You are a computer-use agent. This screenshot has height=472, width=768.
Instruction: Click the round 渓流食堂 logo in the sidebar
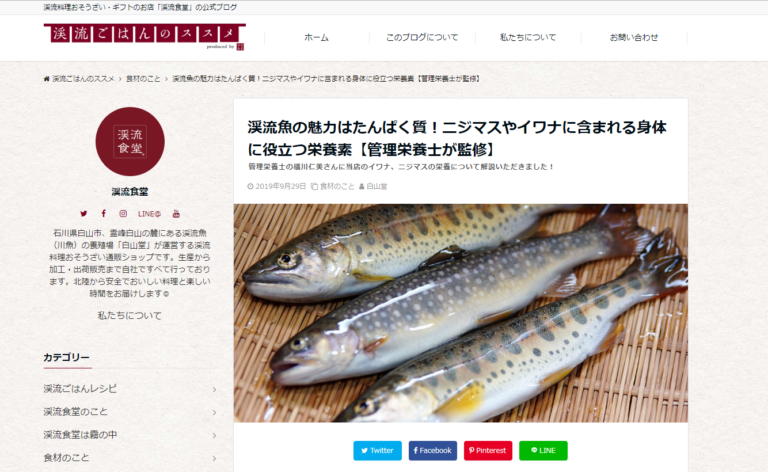[130, 142]
